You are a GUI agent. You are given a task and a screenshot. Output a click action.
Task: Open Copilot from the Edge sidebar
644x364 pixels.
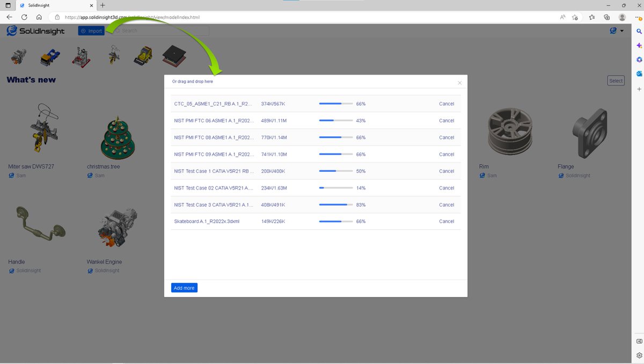pyautogui.click(x=639, y=46)
